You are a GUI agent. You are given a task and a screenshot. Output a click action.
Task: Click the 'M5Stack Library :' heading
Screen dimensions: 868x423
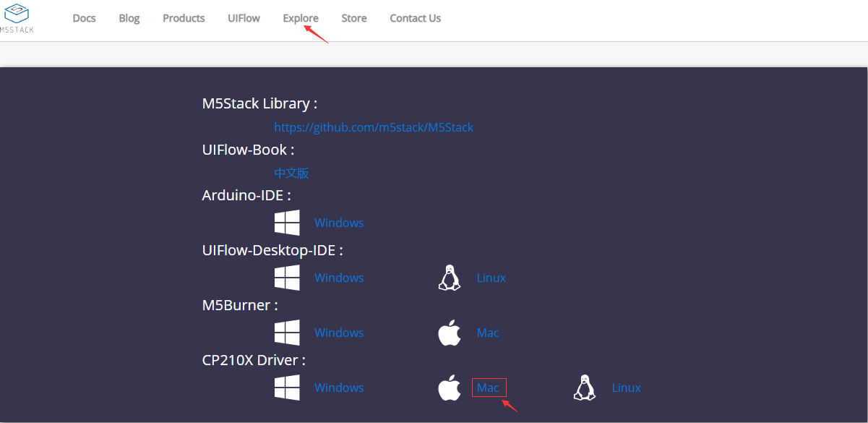(x=260, y=103)
